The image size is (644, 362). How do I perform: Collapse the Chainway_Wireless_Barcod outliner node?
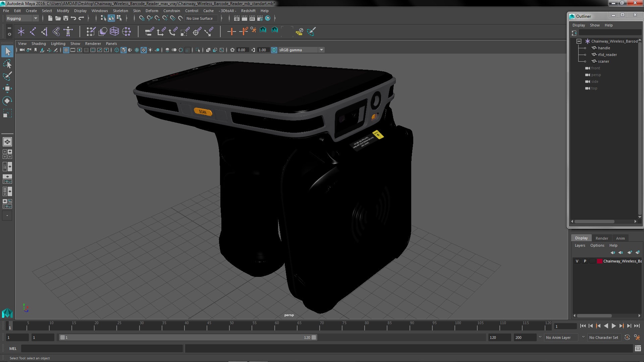click(x=579, y=41)
